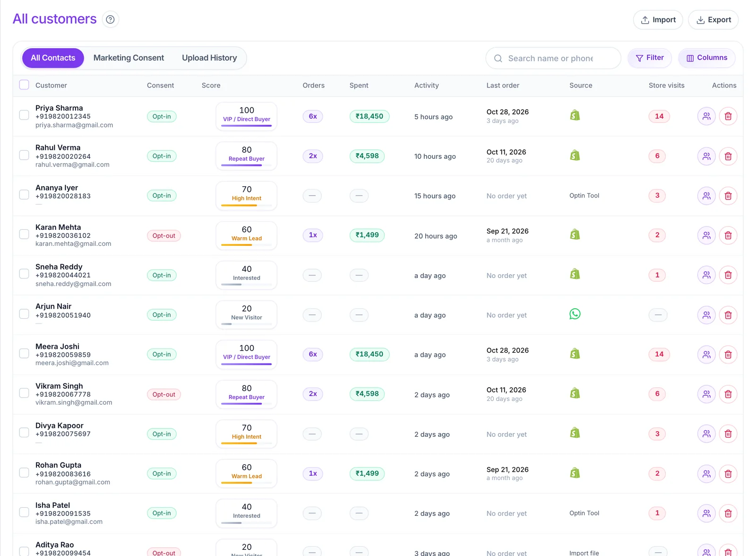Delete Karan Mehta with trash icon
This screenshot has height=556, width=756.
pyautogui.click(x=728, y=235)
